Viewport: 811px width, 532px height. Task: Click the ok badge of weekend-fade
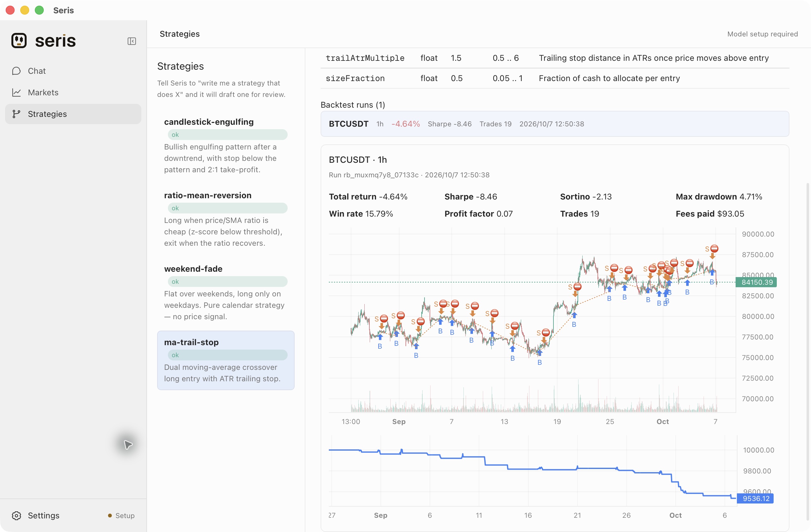point(227,282)
